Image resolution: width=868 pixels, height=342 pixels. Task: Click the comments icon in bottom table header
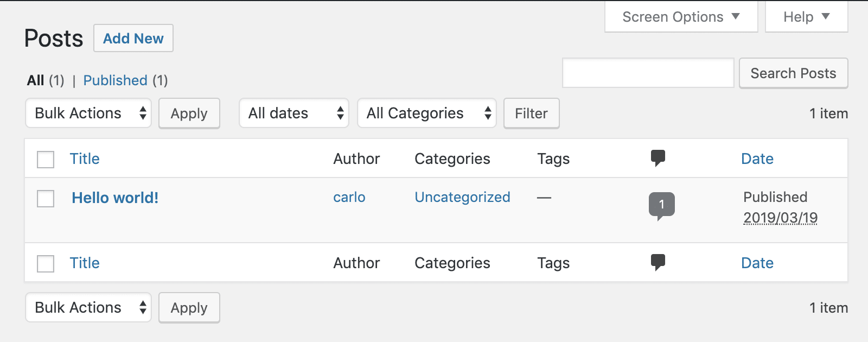pos(659,262)
